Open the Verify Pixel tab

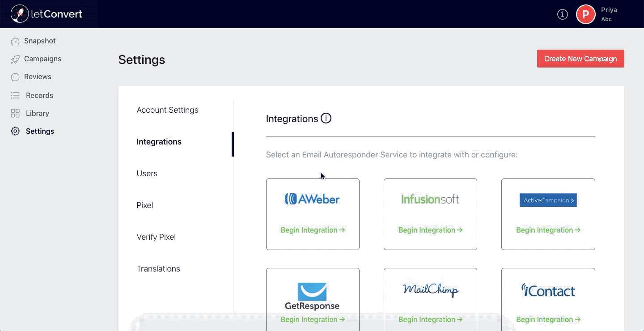(156, 237)
